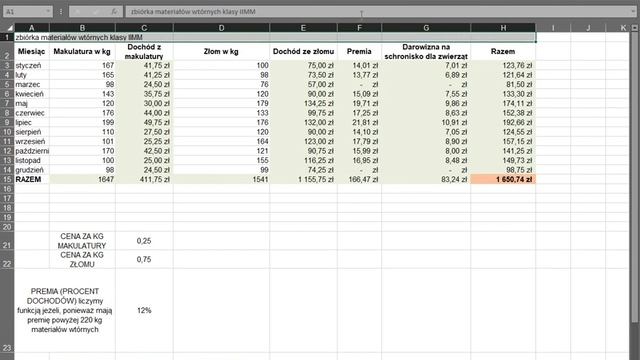
Task: Select row 1 header
Action: pyautogui.click(x=7, y=37)
